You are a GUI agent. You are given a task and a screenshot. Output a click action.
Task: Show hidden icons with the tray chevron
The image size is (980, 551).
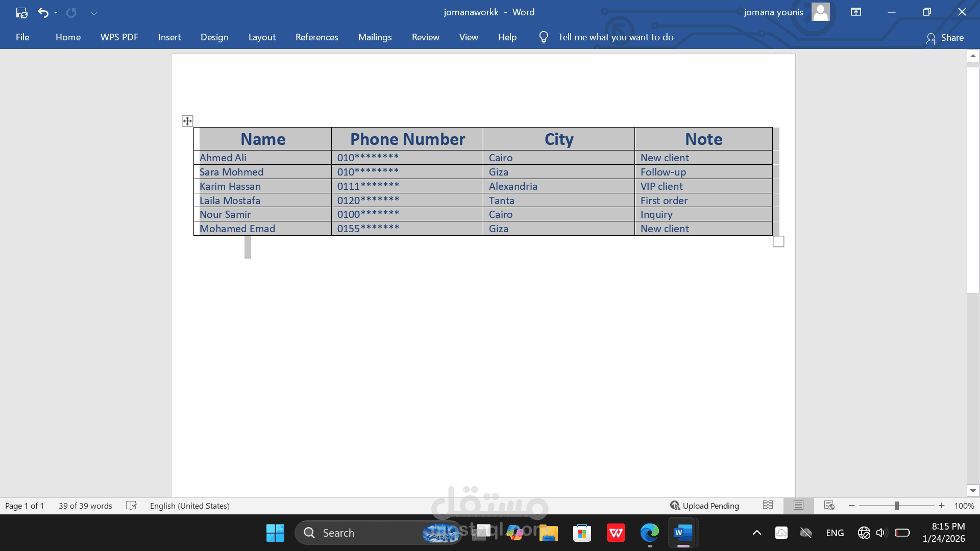pyautogui.click(x=756, y=533)
